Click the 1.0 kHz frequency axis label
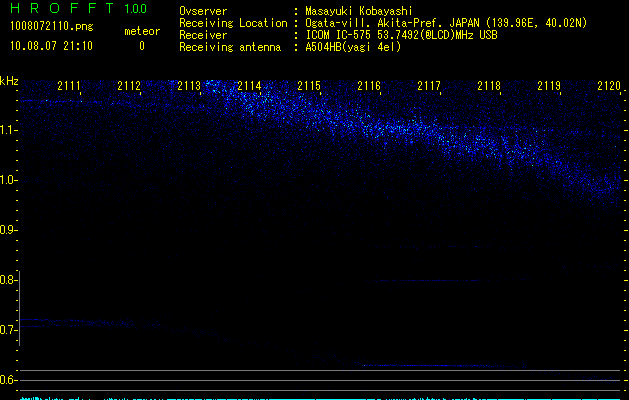Image resolution: width=629 pixels, height=400 pixels. pyautogui.click(x=7, y=180)
